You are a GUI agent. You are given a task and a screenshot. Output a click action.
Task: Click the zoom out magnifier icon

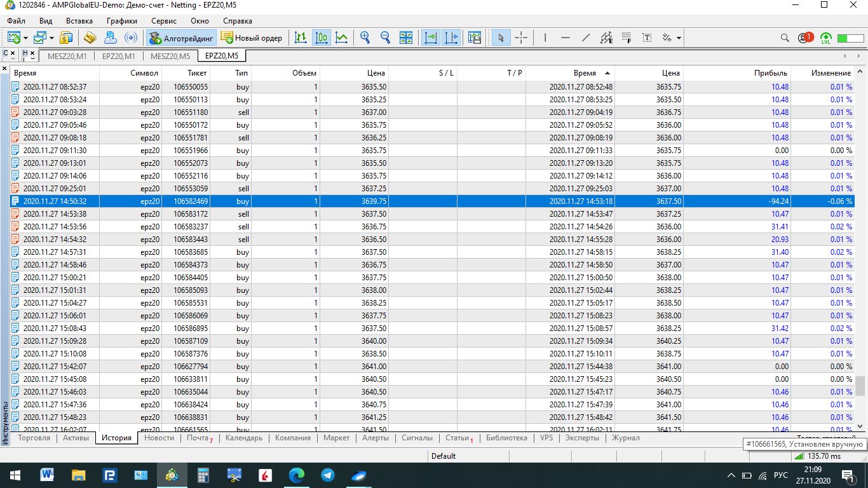pyautogui.click(x=386, y=37)
